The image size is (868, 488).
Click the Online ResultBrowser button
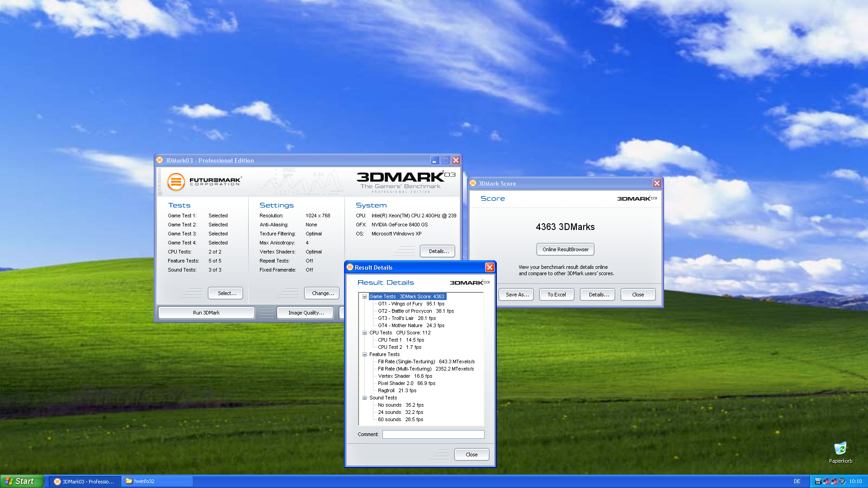tap(565, 249)
